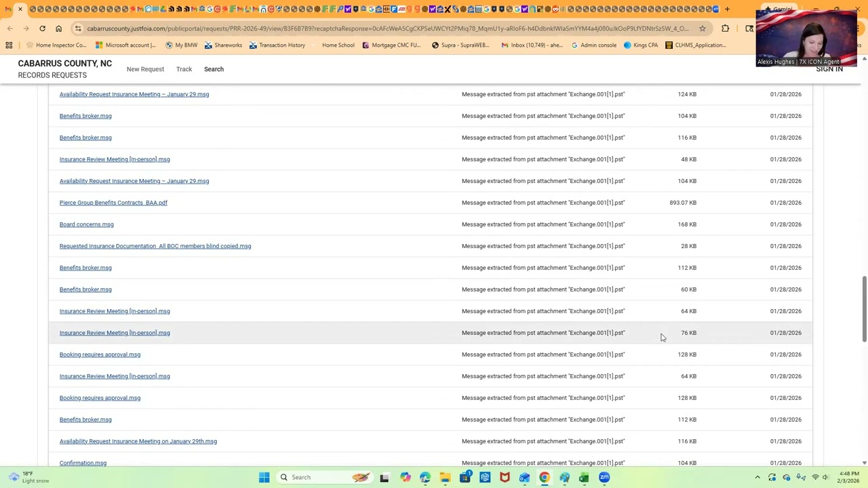Open the Board concerns.msg file
Image resolution: width=868 pixels, height=488 pixels.
coord(86,224)
